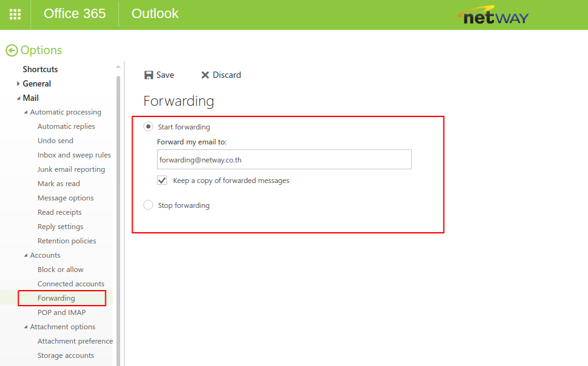The width and height of the screenshot is (588, 366).
Task: Click the Save floppy disk icon
Action: pos(149,75)
